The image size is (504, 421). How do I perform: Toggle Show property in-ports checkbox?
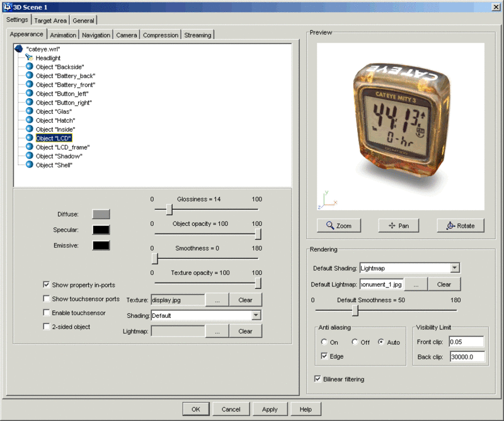(46, 284)
